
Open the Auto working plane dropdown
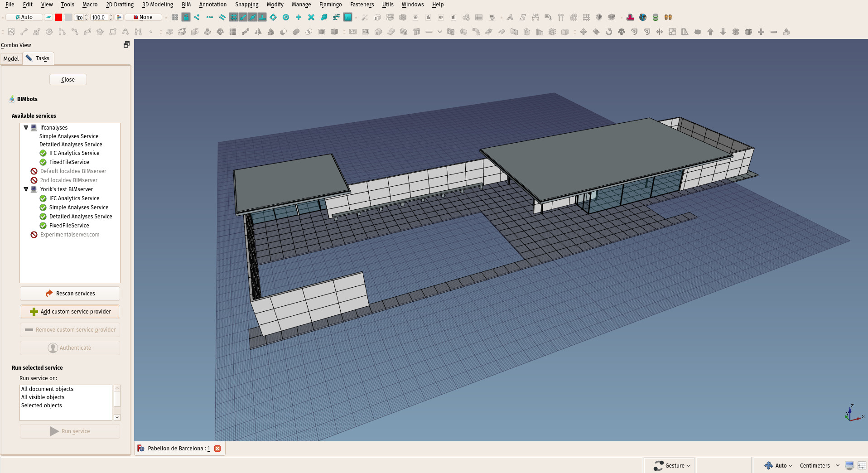pyautogui.click(x=24, y=17)
